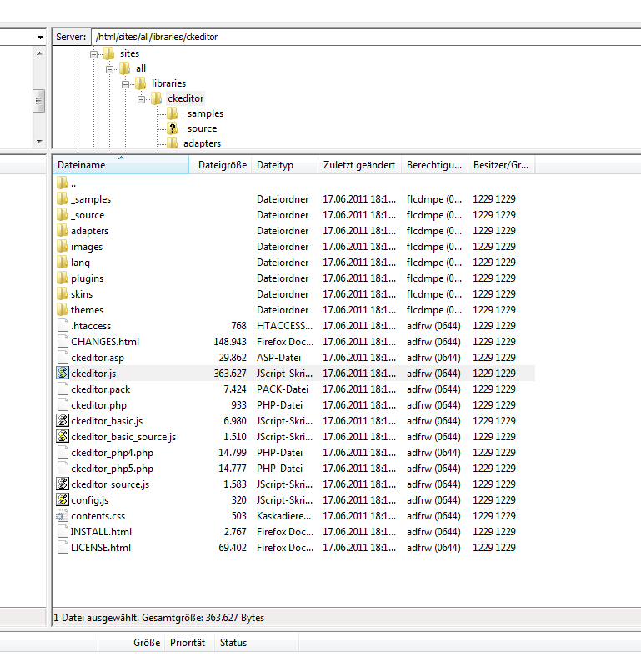Select the CHANGES.html document icon
The height and width of the screenshot is (672, 641).
62,342
